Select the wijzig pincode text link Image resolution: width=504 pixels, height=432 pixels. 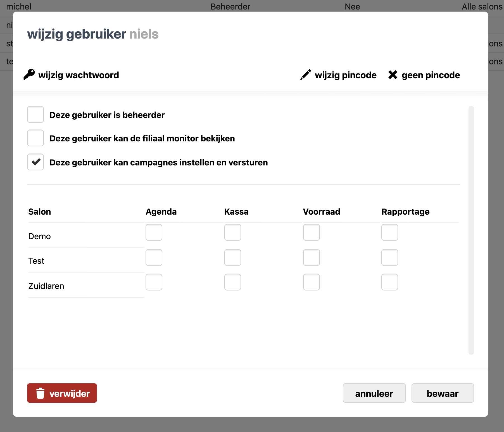[346, 75]
